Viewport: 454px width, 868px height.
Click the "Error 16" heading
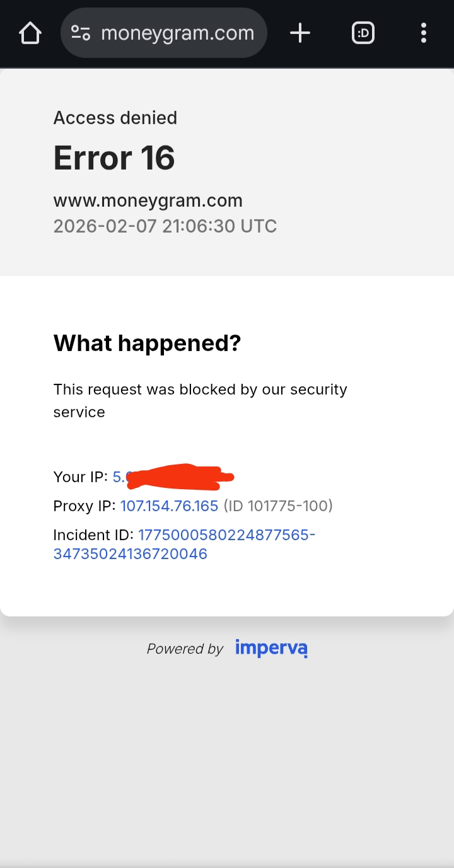114,158
